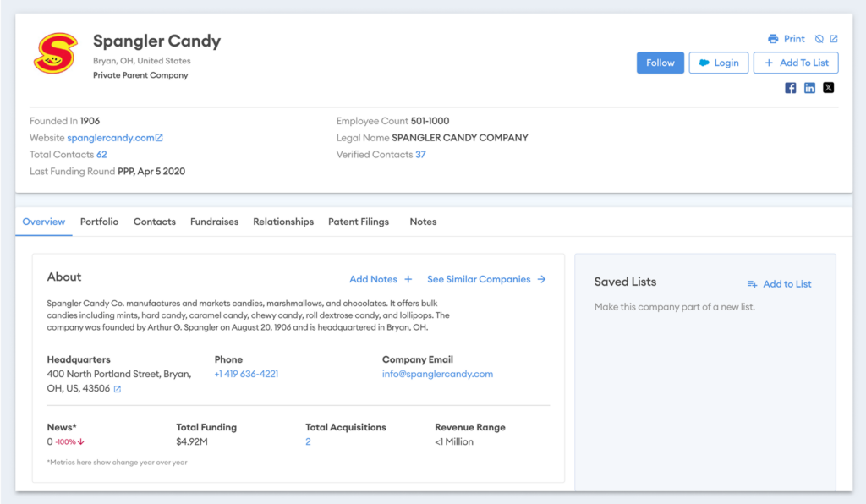Click the open-in-new-window icon beside Print

pos(834,39)
